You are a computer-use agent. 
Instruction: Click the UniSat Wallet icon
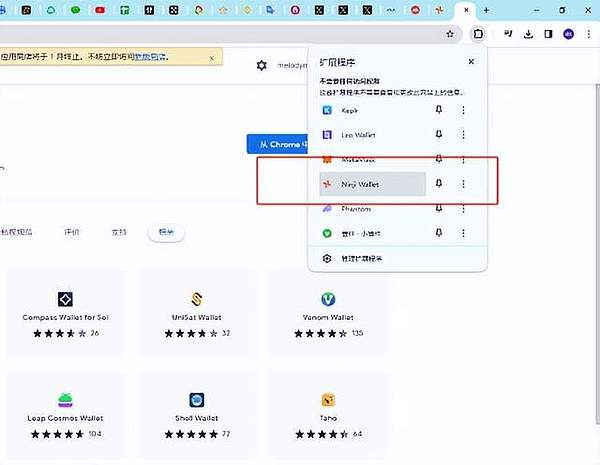(195, 299)
